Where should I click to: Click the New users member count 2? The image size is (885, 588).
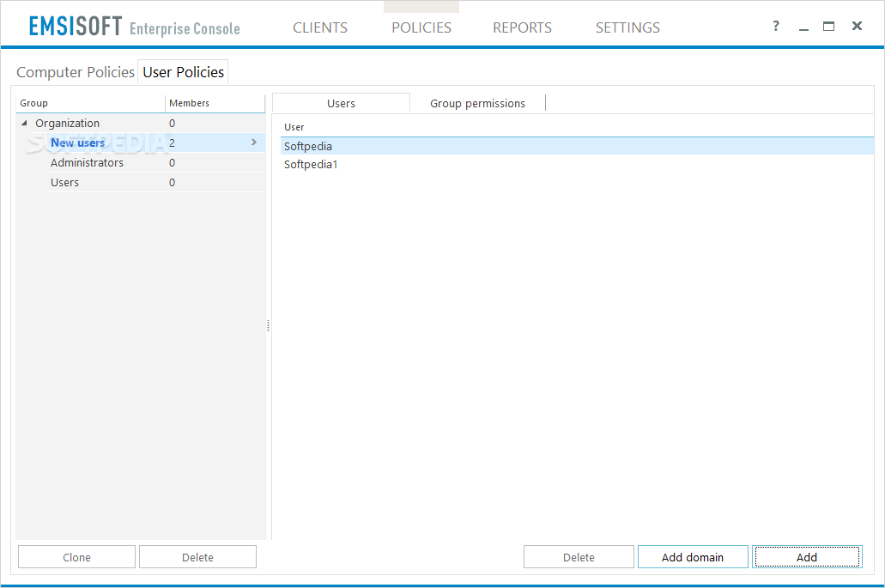(x=173, y=142)
